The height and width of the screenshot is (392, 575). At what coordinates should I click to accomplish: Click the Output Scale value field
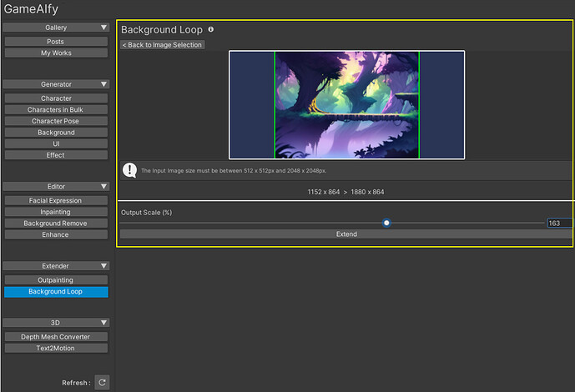pyautogui.click(x=559, y=224)
